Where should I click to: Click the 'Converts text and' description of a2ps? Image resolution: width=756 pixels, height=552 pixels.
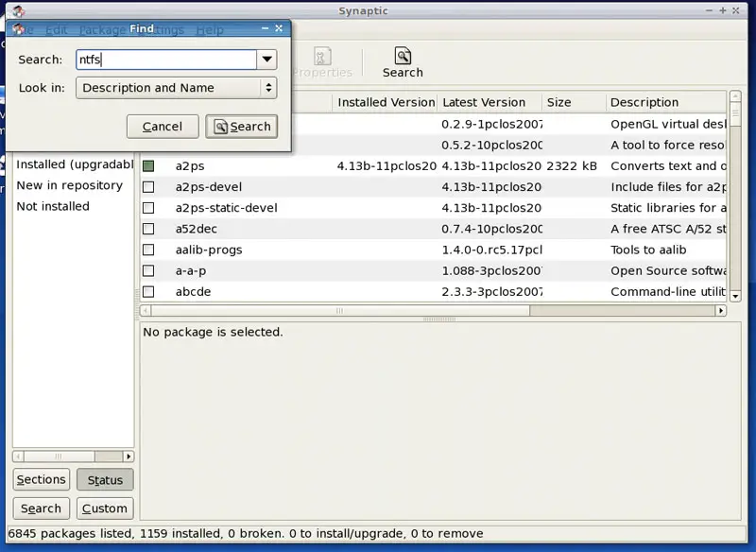[668, 165]
